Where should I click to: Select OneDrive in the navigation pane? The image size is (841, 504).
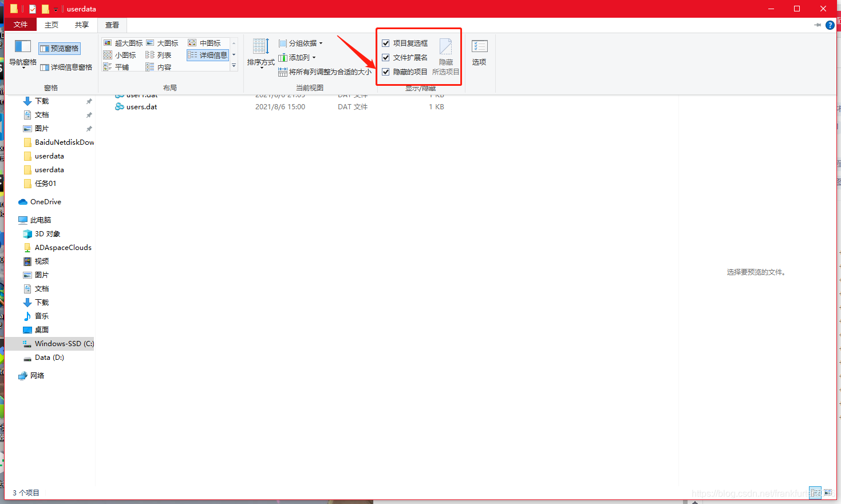pos(46,202)
